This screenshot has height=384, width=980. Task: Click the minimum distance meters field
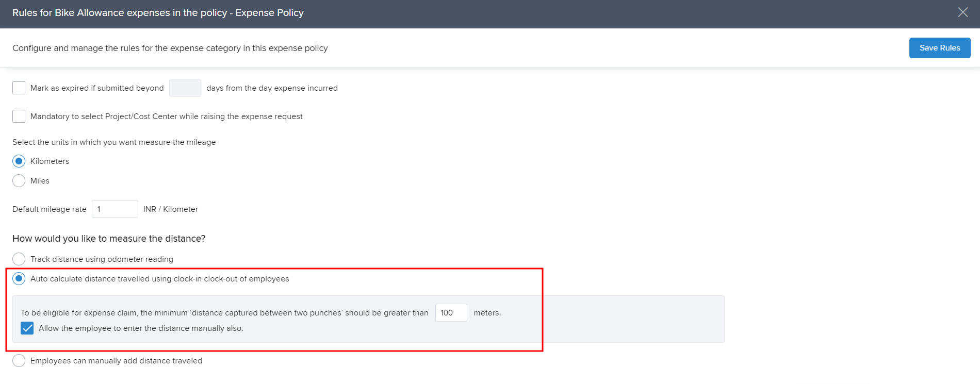[x=451, y=313]
